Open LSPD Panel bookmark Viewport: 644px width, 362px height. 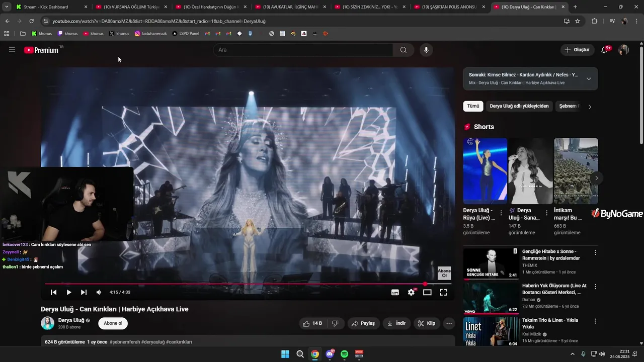[x=186, y=34]
